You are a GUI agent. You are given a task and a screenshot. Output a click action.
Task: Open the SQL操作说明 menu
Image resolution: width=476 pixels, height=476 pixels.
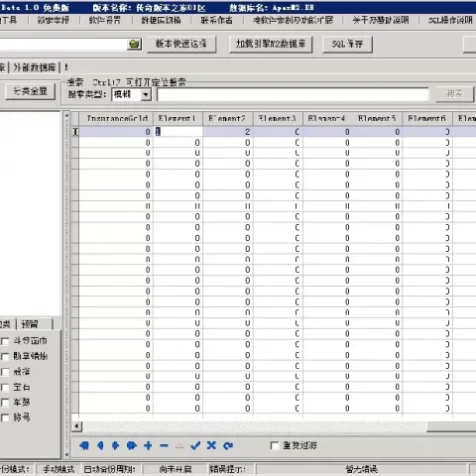coord(450,20)
